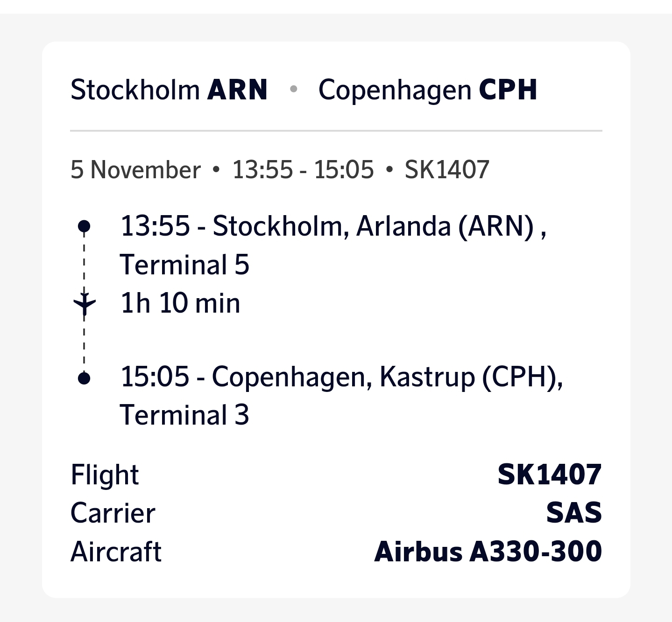672x622 pixels.
Task: Click the bold SK1407 flight number value
Action: (549, 475)
